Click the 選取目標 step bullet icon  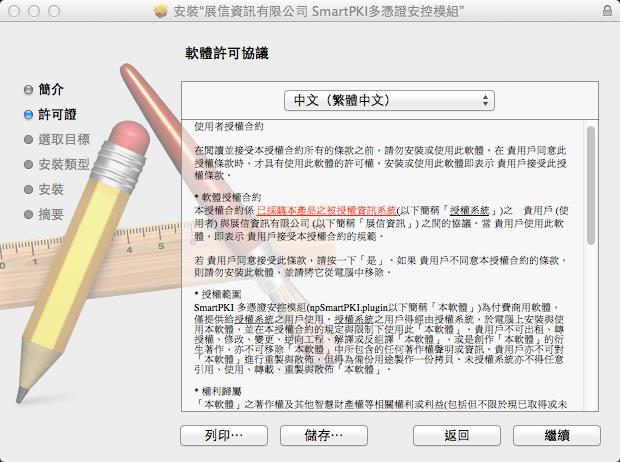[28, 140]
